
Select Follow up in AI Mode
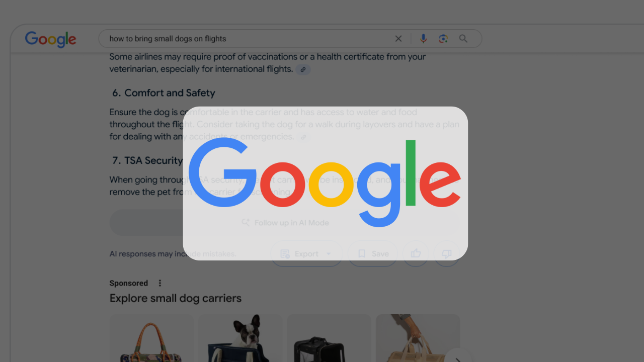click(x=285, y=223)
